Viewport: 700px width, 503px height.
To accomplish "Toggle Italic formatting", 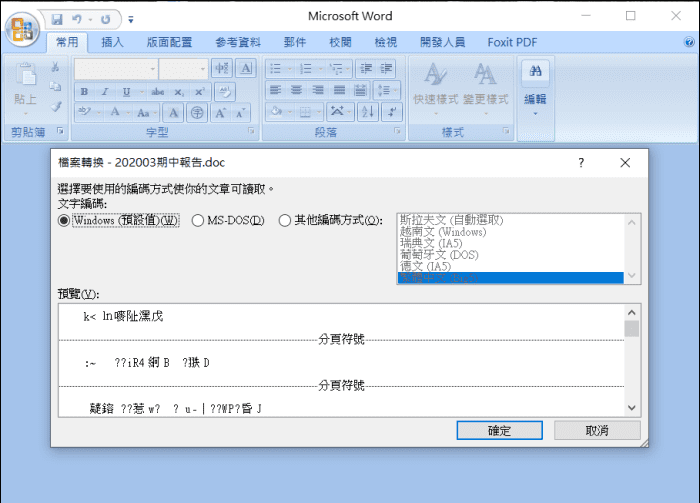I will [x=105, y=92].
